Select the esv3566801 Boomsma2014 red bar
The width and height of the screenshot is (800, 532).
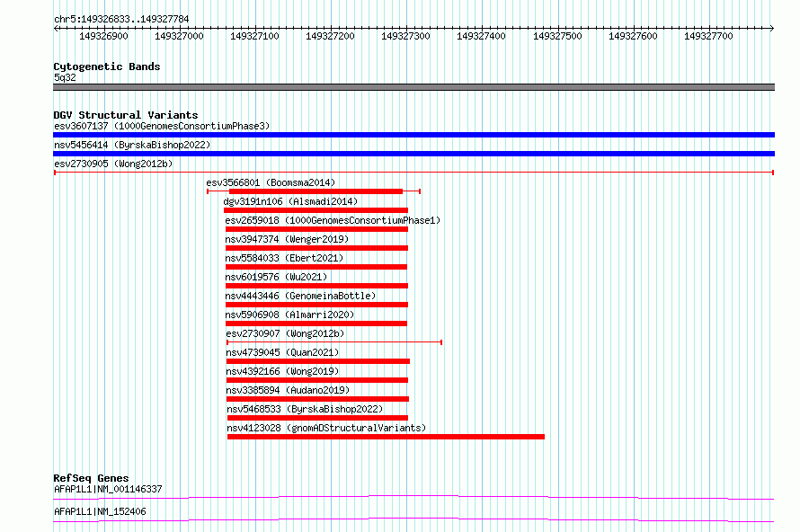[x=316, y=191]
